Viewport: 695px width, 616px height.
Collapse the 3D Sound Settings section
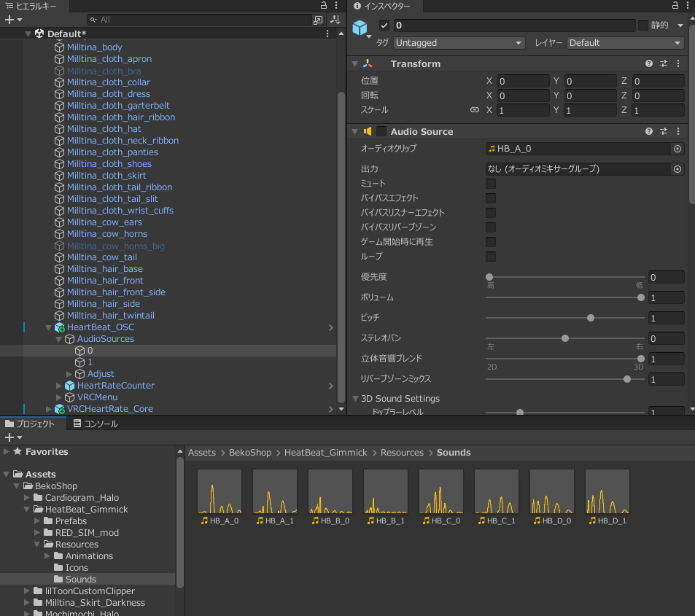[355, 399]
